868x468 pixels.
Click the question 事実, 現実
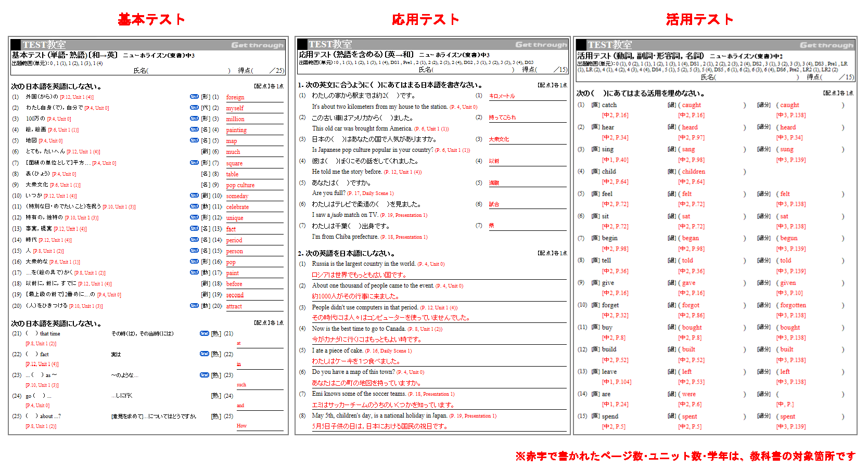[39, 229]
